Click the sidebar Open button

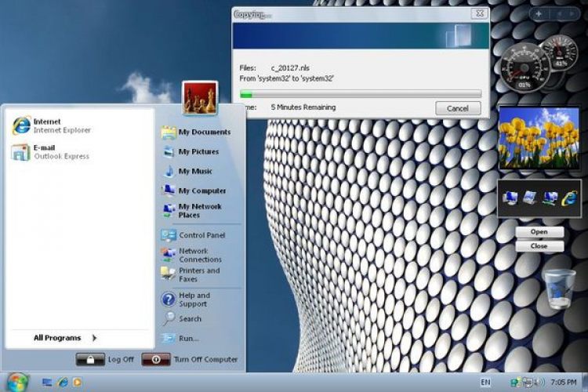539,232
